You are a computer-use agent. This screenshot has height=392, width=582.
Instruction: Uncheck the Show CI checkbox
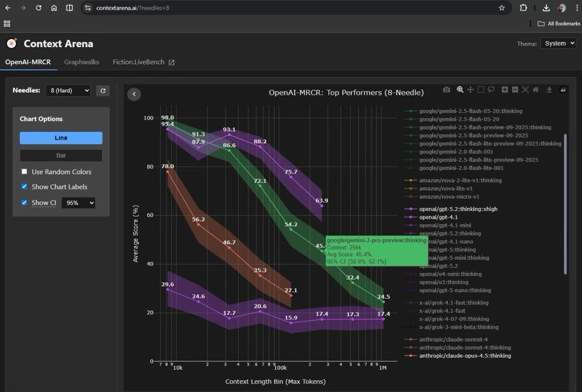pos(24,203)
